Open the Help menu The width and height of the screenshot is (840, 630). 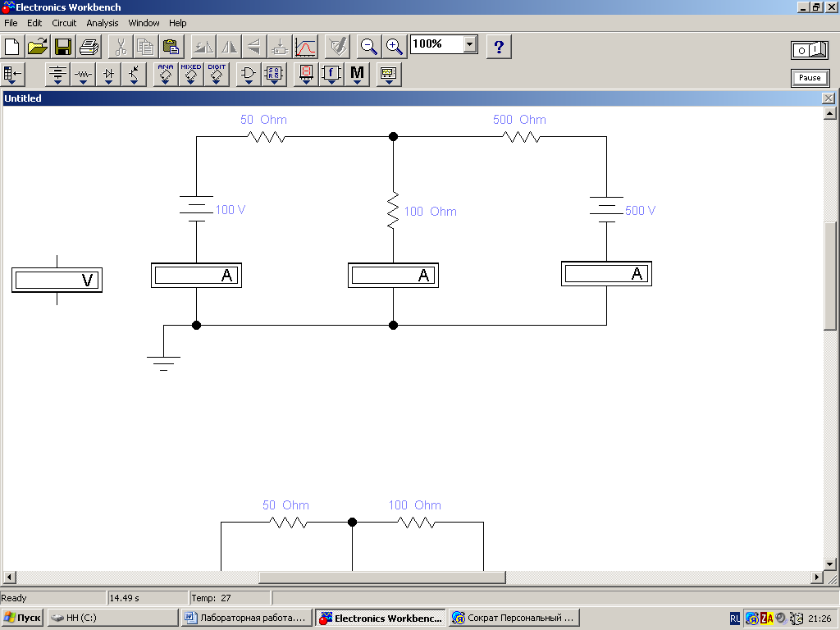coord(177,23)
